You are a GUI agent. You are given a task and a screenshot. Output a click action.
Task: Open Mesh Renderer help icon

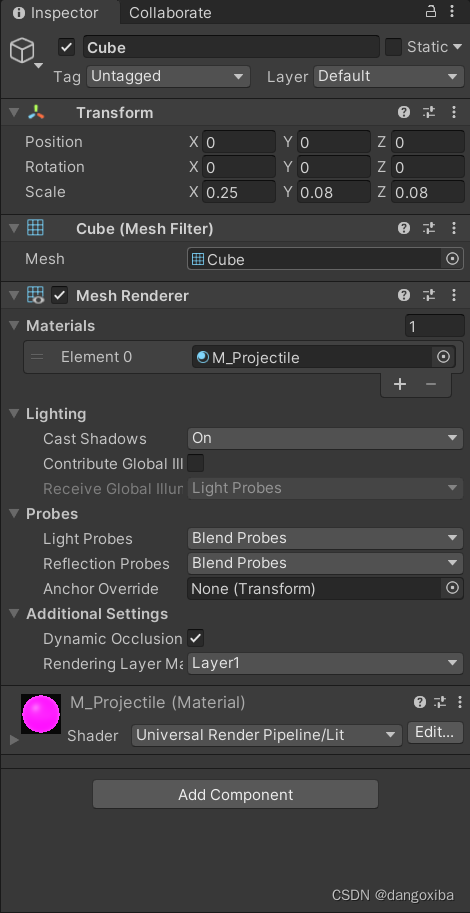tap(404, 295)
